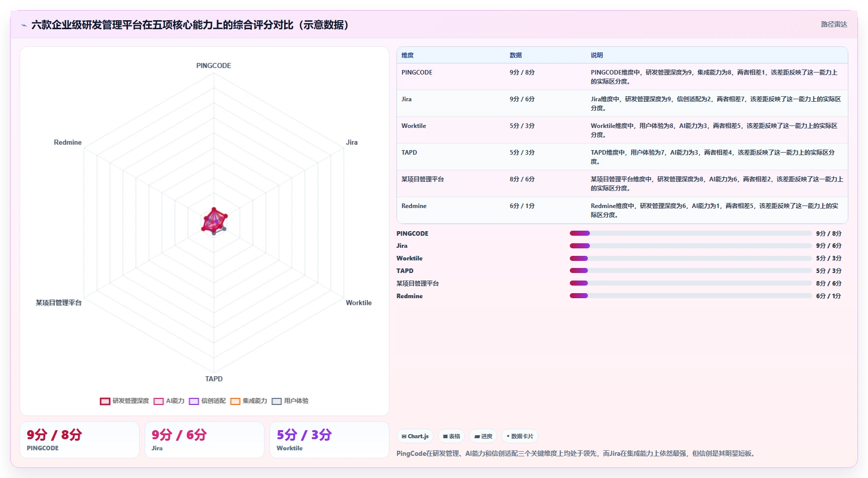Toggle the AI能力 legend swatch
The width and height of the screenshot is (868, 478).
(159, 401)
